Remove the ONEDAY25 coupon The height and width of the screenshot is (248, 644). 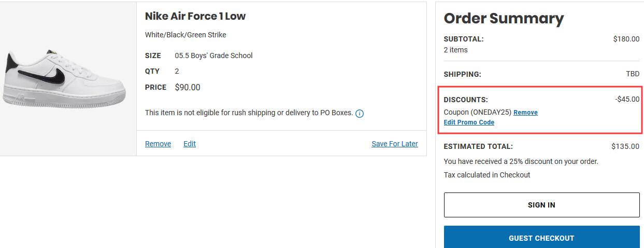point(525,113)
